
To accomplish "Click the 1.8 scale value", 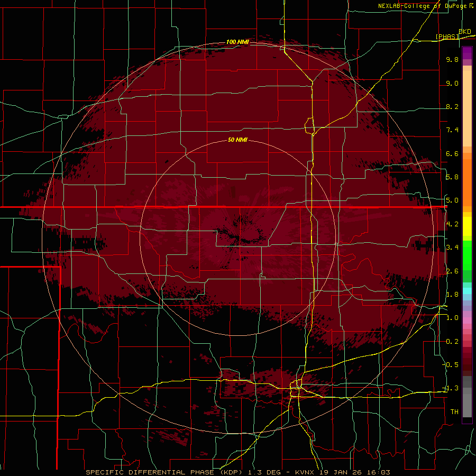I will coord(452,295).
